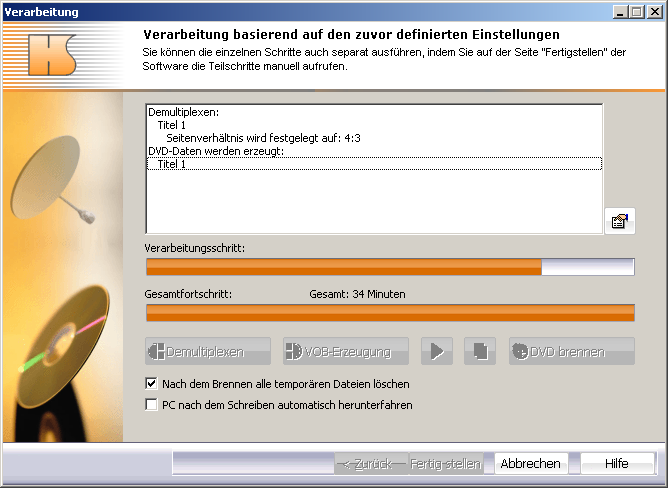Maximize the Verarbeitung window

635,11
